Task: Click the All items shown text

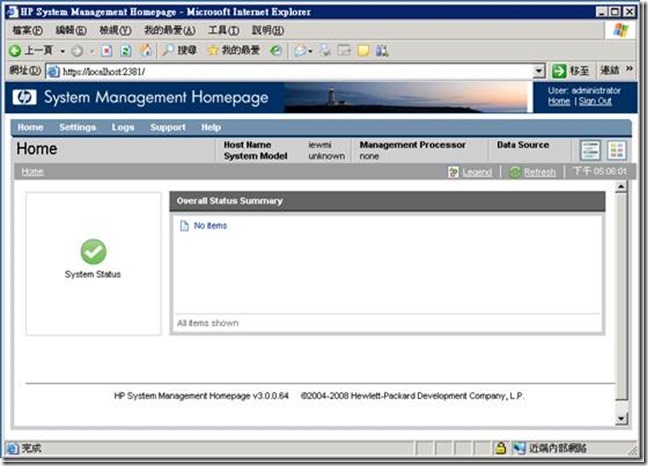Action: (x=208, y=323)
